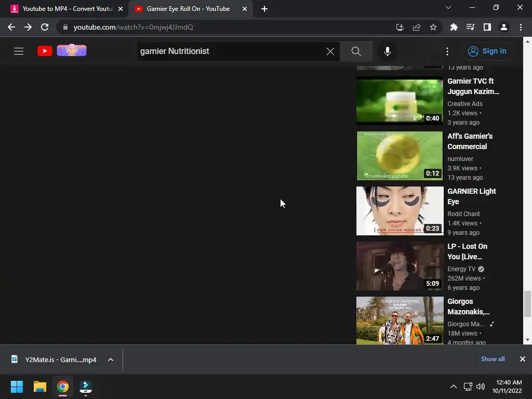The width and height of the screenshot is (532, 399).
Task: Open network settings tray icon
Action: coord(468,387)
